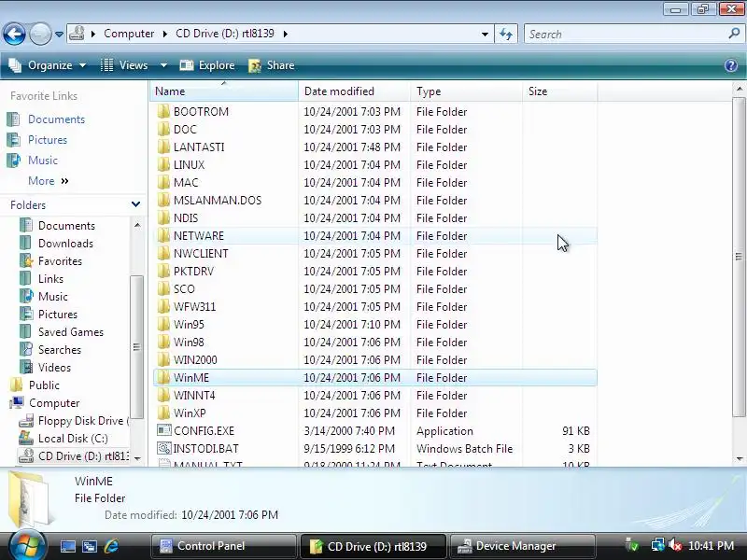This screenshot has width=747, height=560.
Task: Select the LANTASTI folder icon
Action: (163, 147)
